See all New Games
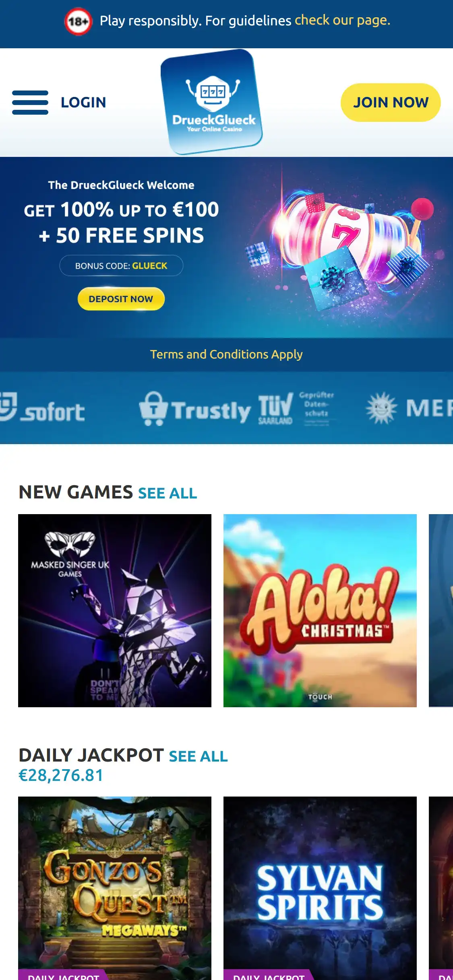The height and width of the screenshot is (980, 453). [168, 493]
